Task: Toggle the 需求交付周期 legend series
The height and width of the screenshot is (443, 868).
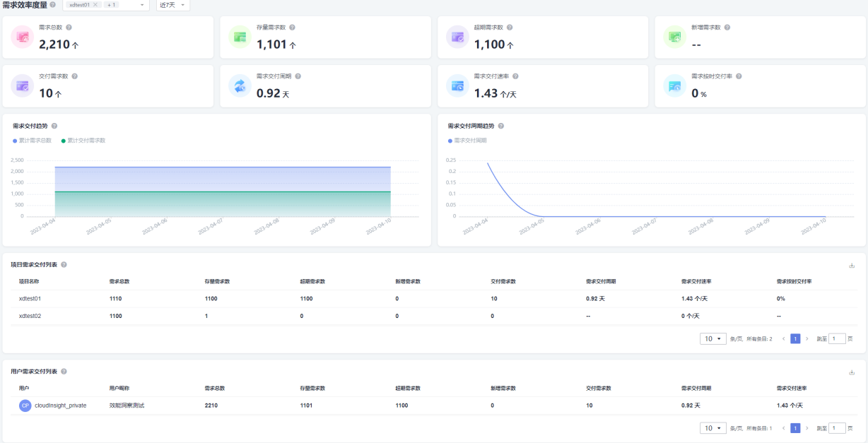Action: (468, 141)
